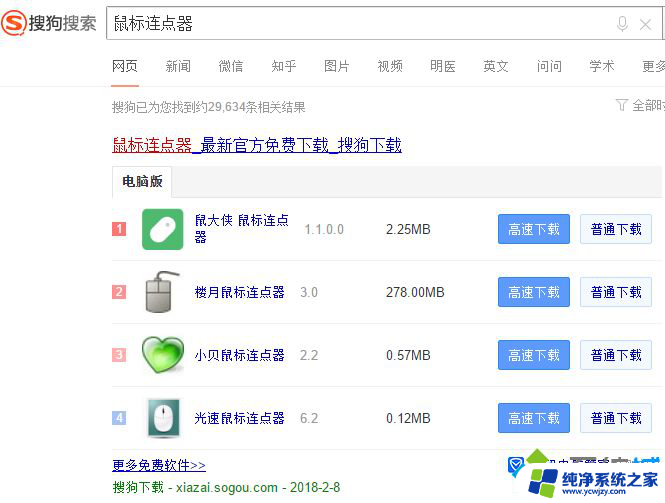Click the version text 6.2
The width and height of the screenshot is (665, 503).
309,418
